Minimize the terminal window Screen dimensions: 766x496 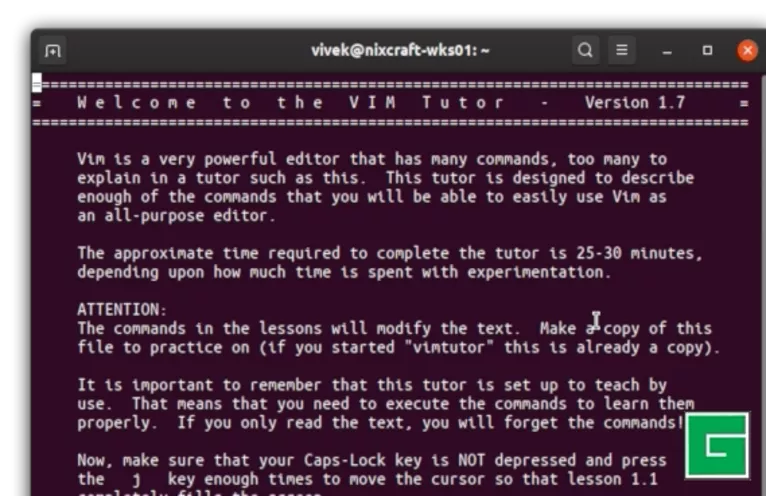point(667,51)
